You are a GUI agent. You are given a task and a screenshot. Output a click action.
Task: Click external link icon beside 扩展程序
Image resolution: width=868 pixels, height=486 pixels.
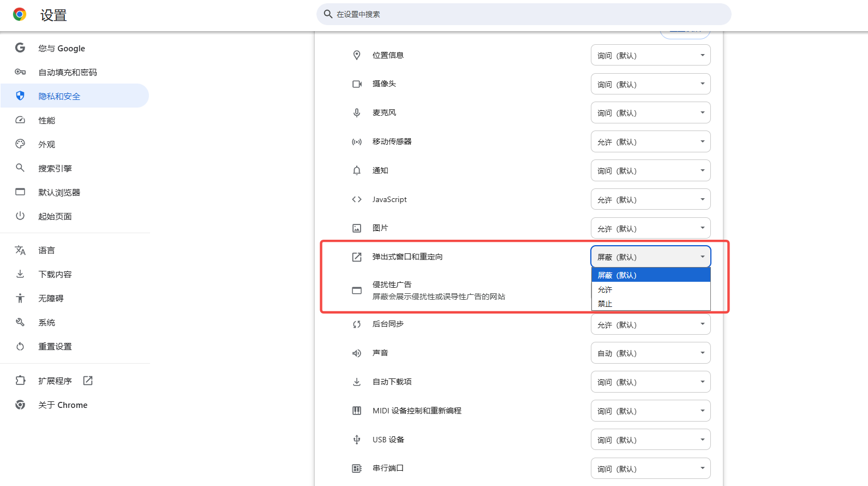click(x=88, y=381)
